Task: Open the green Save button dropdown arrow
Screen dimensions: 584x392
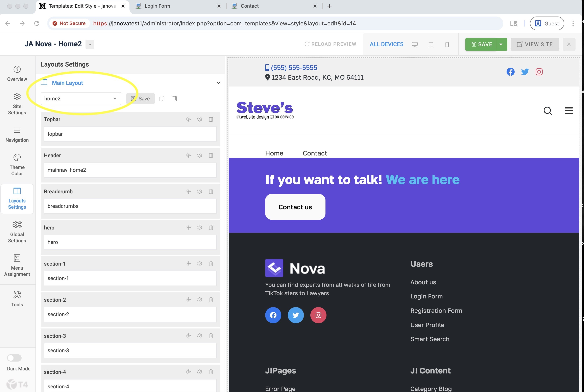Action: (501, 44)
